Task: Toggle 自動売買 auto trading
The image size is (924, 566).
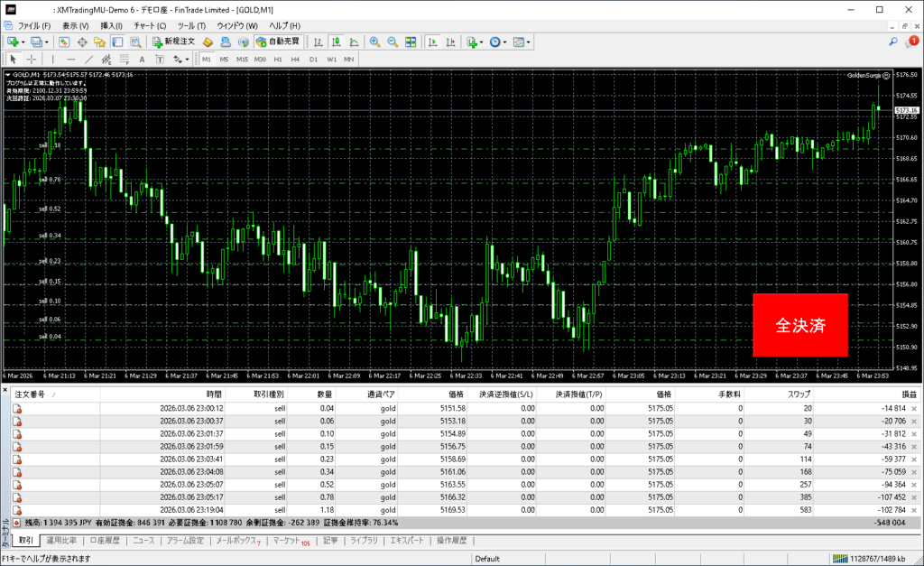Action: coord(278,42)
